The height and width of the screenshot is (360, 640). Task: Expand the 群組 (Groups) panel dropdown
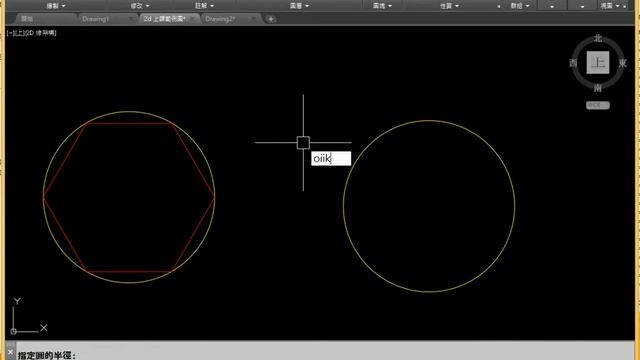pos(520,6)
